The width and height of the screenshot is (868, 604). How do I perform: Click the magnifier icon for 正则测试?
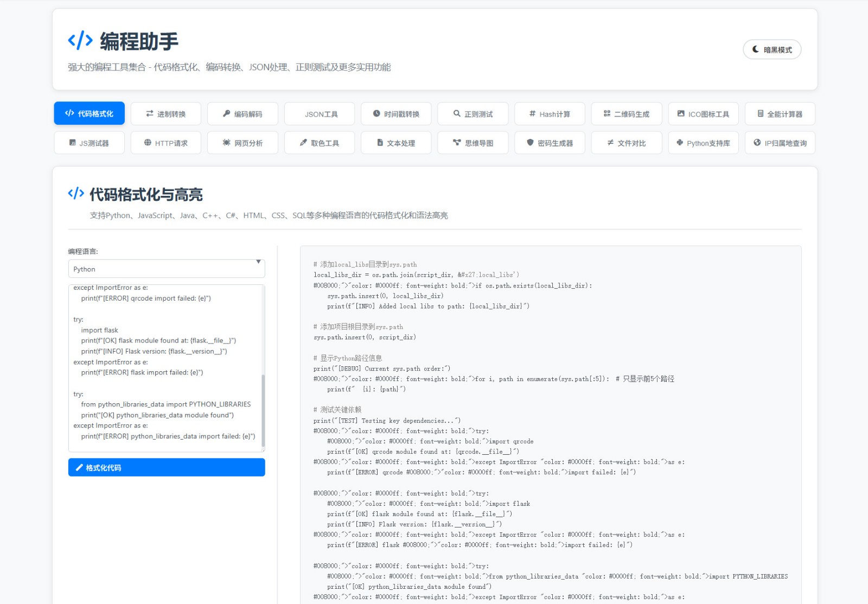tap(457, 113)
